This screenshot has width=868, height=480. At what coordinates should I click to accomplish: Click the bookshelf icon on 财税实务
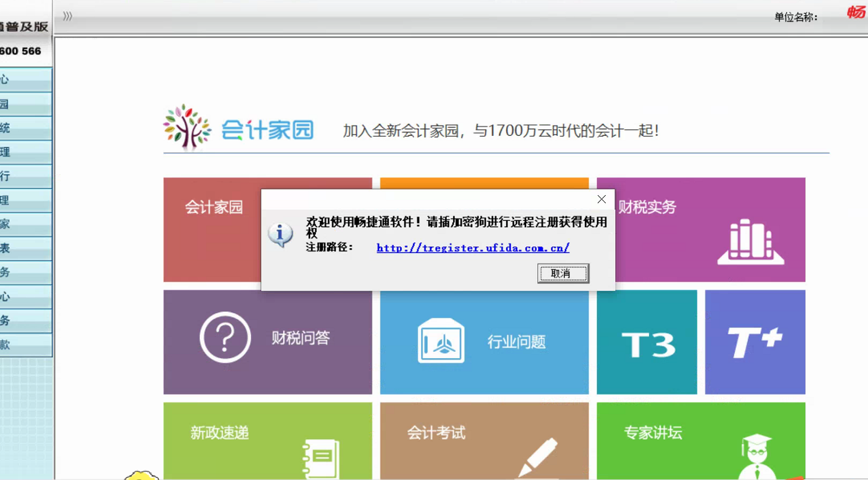pos(750,242)
